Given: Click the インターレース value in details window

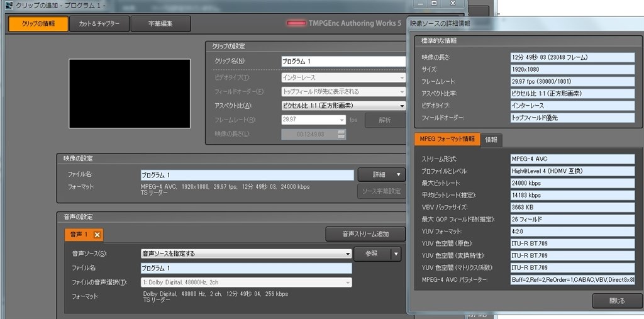Looking at the screenshot, I should tap(572, 106).
